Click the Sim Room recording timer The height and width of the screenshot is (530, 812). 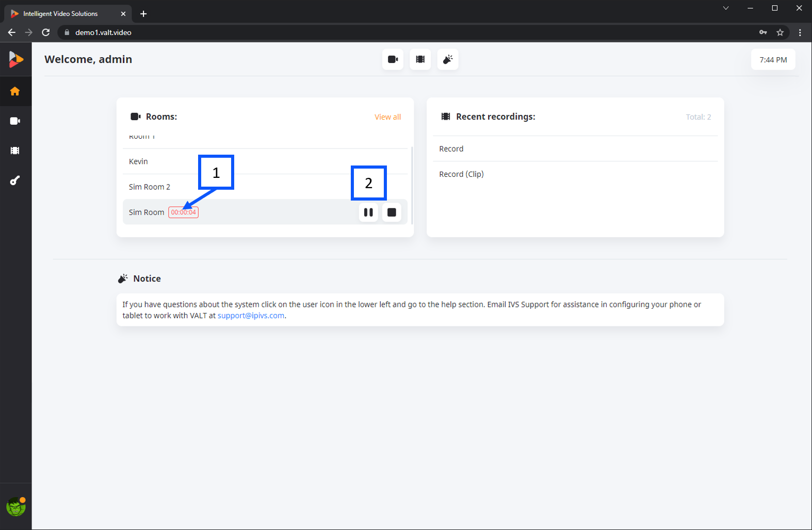(x=183, y=212)
